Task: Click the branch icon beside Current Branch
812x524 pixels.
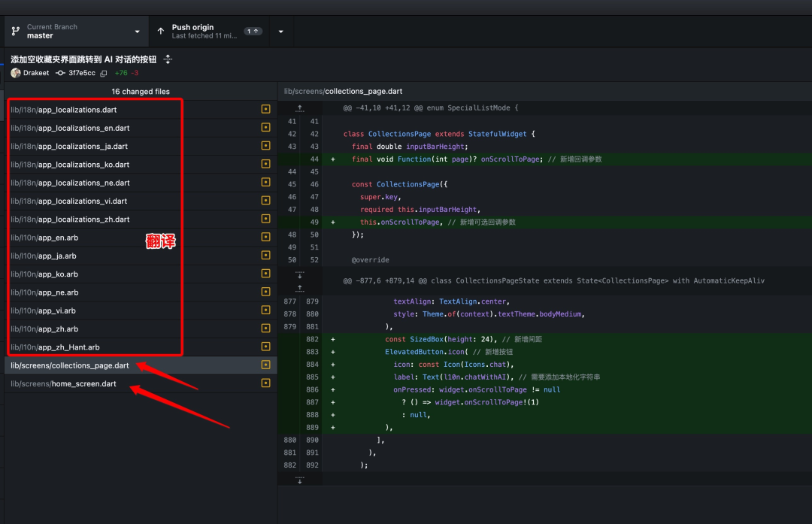Action: coord(16,31)
